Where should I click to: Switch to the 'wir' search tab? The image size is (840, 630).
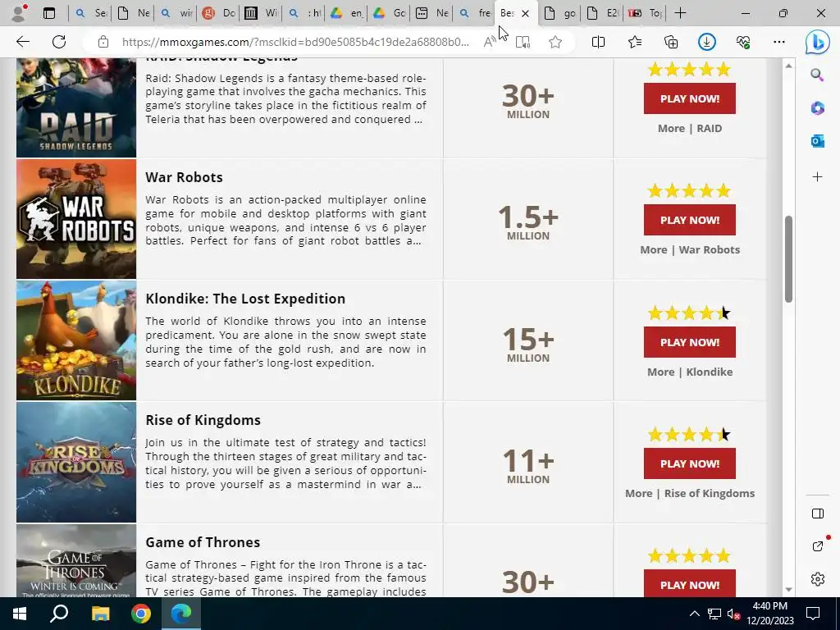(x=176, y=13)
